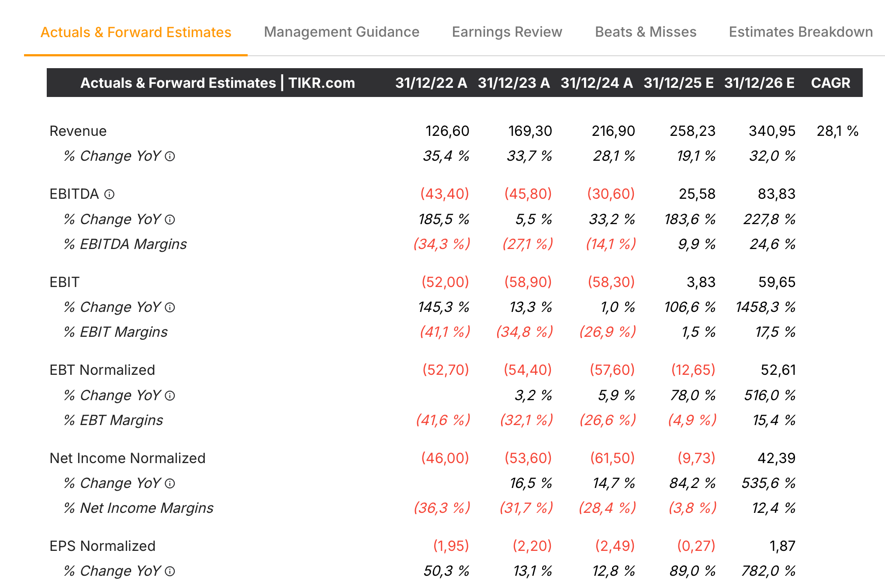Click the Revenue CAGR value 28,1 %
Screen dimensions: 885x588
tap(837, 131)
